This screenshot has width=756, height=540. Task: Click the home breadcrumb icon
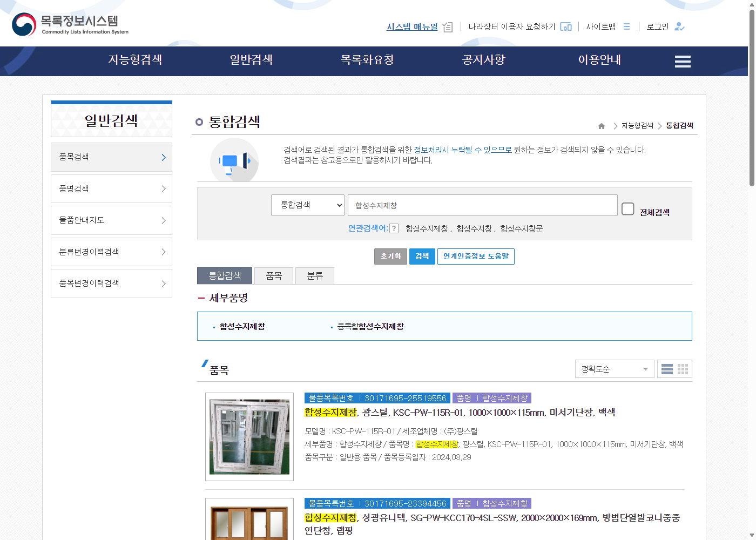coord(602,126)
